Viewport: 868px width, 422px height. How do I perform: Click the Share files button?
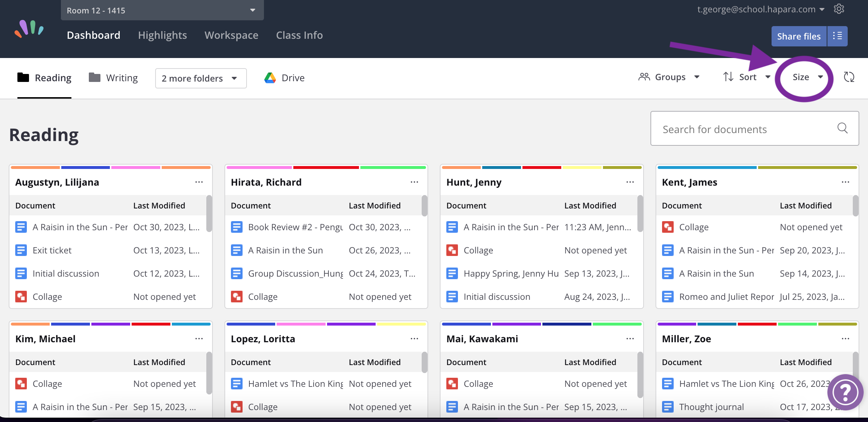point(799,36)
